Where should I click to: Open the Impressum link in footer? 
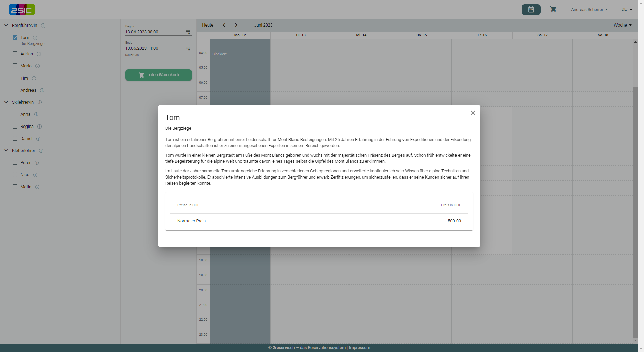(359, 348)
